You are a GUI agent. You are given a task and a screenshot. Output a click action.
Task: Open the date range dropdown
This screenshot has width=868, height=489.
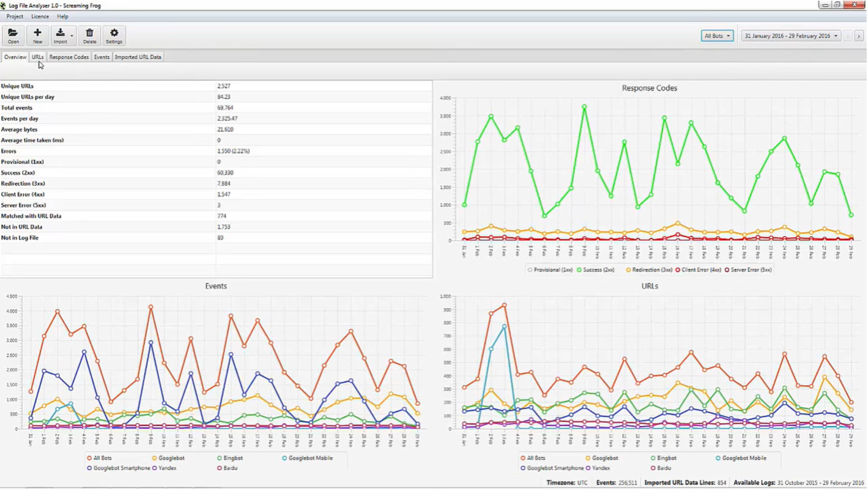pos(791,36)
